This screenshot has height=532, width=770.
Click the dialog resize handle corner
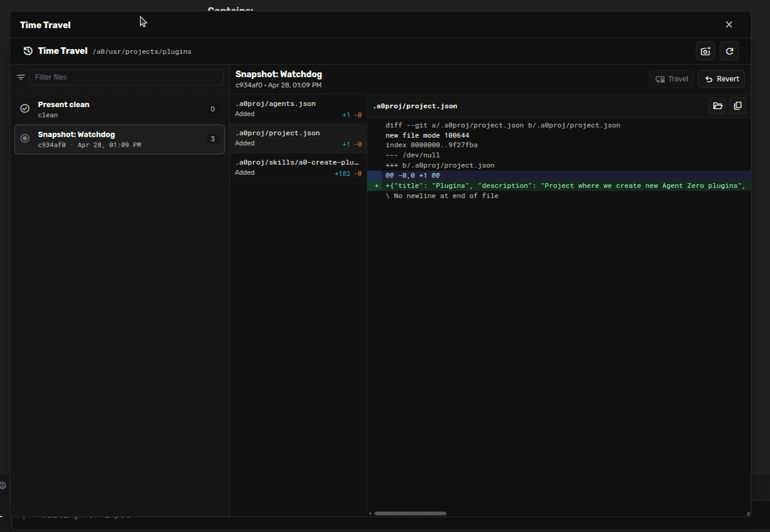(748, 513)
